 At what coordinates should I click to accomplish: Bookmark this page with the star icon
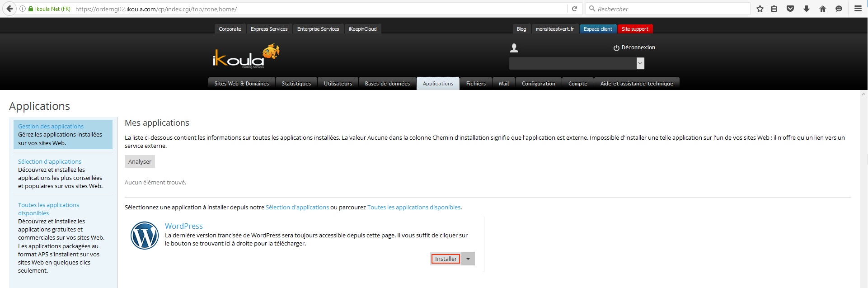pyautogui.click(x=760, y=9)
